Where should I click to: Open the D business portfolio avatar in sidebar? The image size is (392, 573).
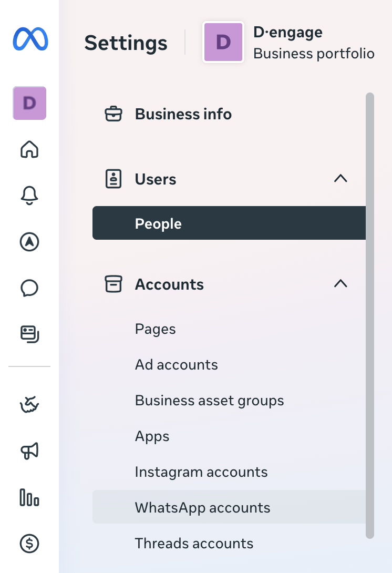pyautogui.click(x=29, y=103)
